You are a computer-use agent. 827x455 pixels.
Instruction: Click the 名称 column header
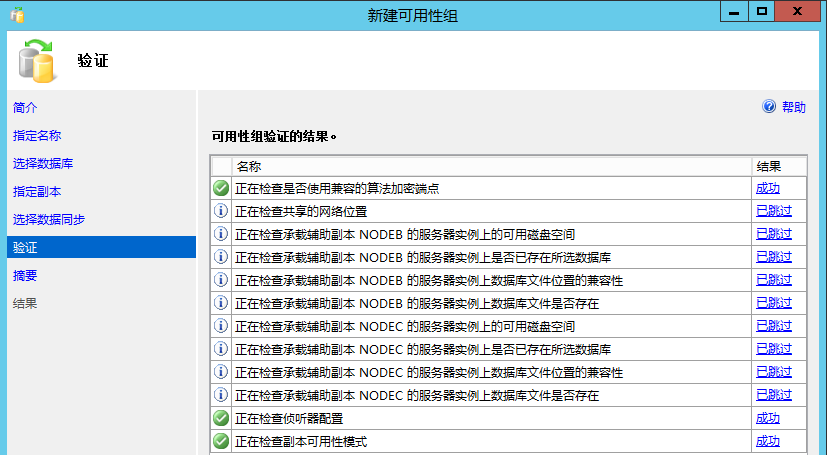coord(492,167)
